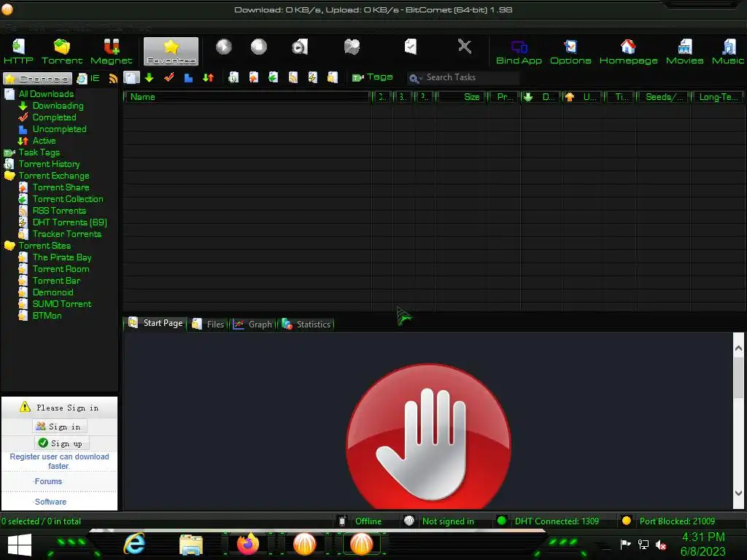The image size is (747, 560).
Task: Open the Movies section
Action: tap(684, 52)
